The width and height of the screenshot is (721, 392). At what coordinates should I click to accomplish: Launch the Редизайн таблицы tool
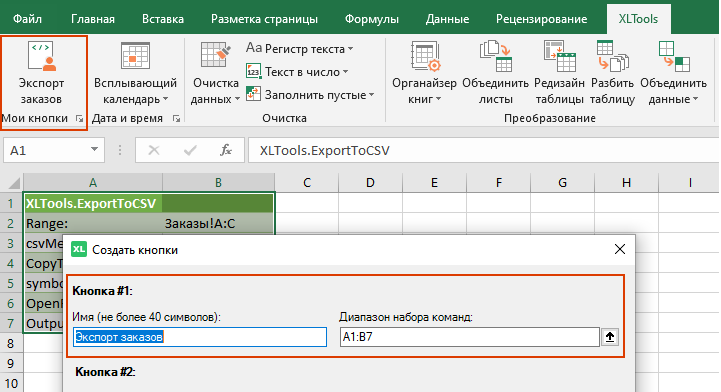[559, 72]
